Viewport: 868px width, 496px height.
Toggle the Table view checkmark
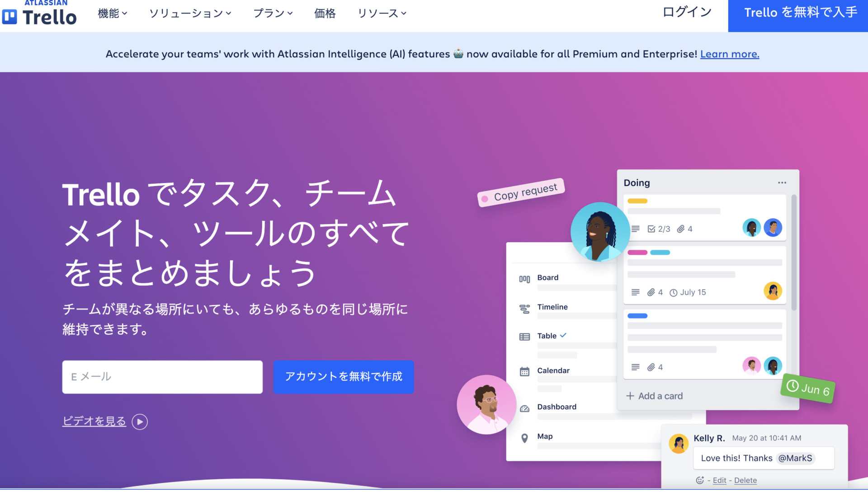pos(563,335)
